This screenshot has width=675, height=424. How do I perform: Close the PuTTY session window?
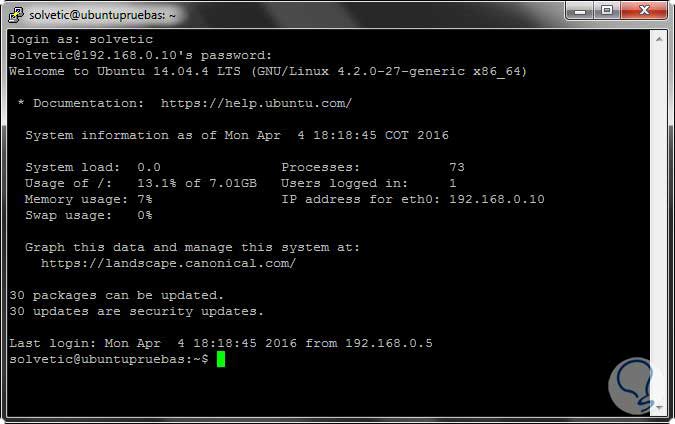click(644, 11)
